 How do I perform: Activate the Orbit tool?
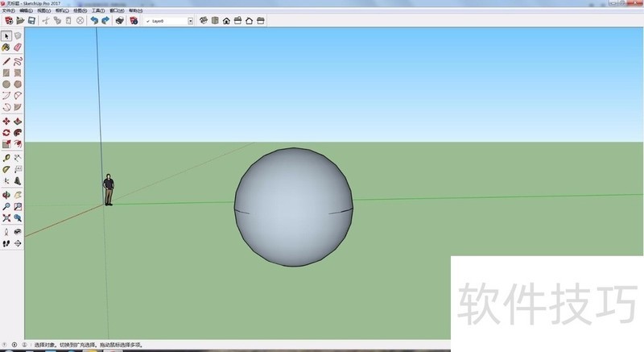pyautogui.click(x=6, y=195)
